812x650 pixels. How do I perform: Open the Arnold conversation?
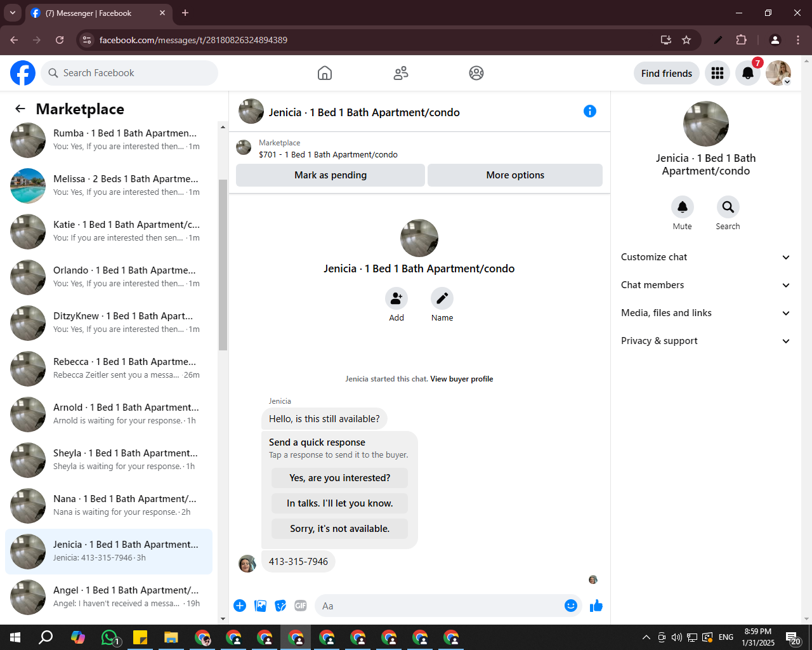109,415
